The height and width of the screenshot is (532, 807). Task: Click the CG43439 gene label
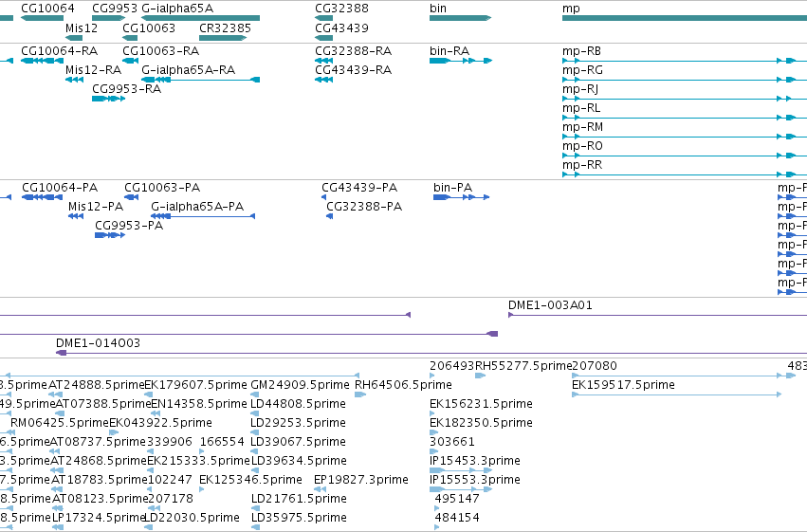point(341,28)
